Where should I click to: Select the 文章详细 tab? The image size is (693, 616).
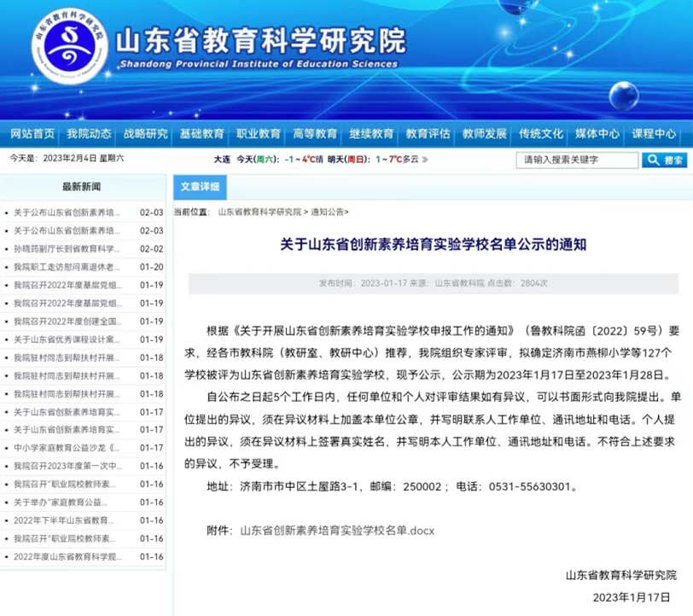(x=200, y=186)
